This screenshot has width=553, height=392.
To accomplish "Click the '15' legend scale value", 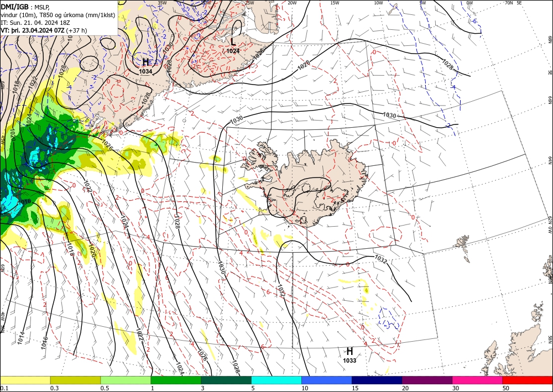I will 355,388.
